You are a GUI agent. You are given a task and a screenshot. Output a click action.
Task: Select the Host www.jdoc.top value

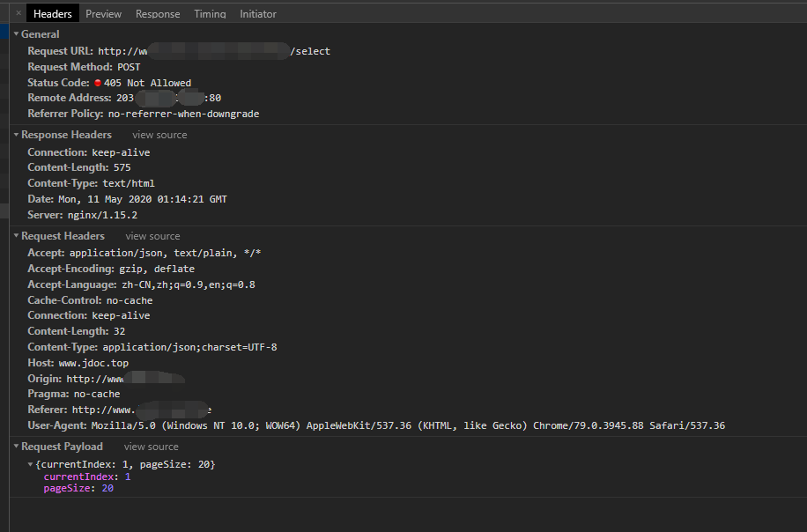tap(93, 363)
